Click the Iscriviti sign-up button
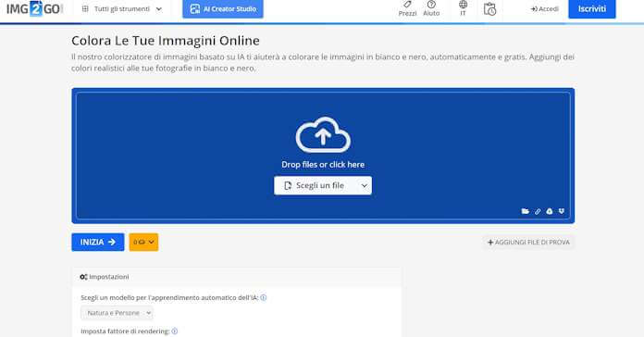644x337 pixels. 592,9
